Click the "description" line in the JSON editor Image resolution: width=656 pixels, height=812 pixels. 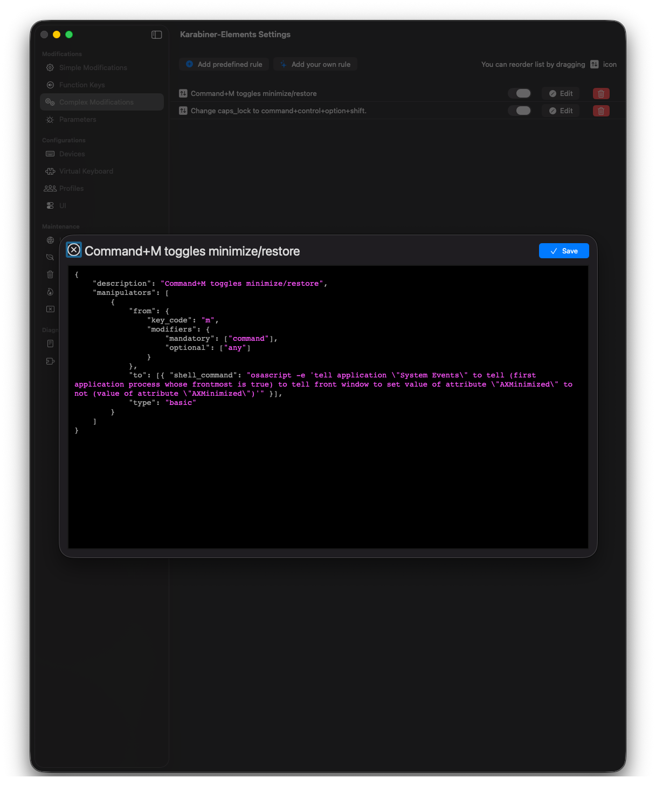[210, 284]
